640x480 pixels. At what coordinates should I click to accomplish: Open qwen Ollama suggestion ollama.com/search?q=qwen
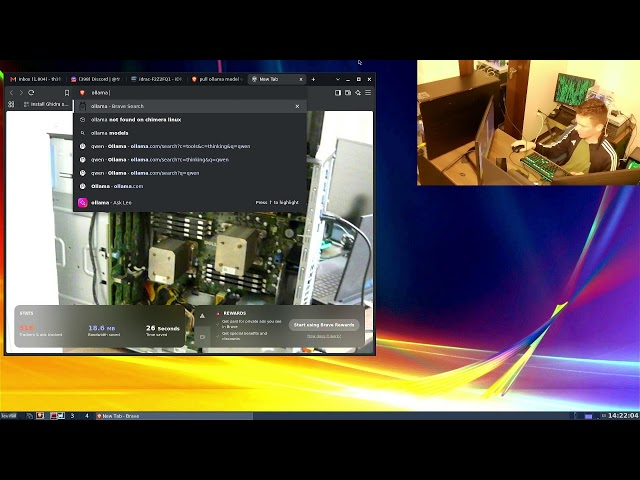click(190, 173)
